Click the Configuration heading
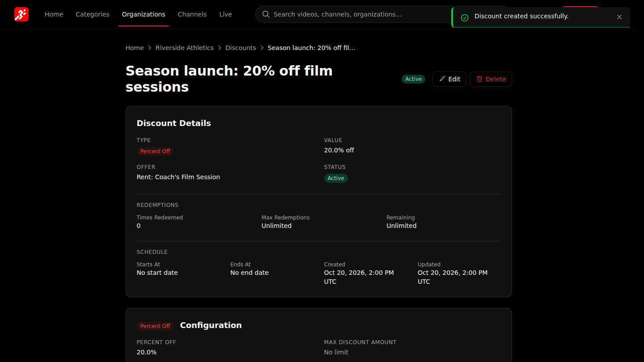644x362 pixels. 211,325
